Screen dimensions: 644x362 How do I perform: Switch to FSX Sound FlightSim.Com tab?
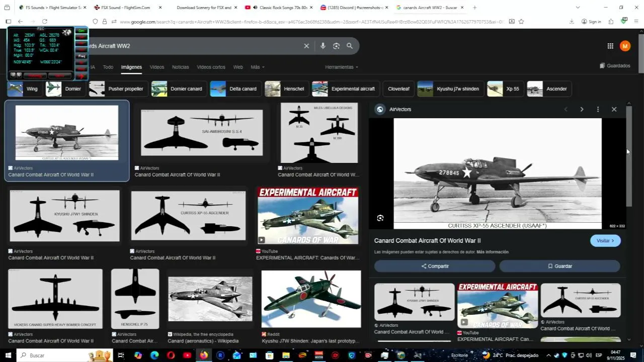[128, 8]
